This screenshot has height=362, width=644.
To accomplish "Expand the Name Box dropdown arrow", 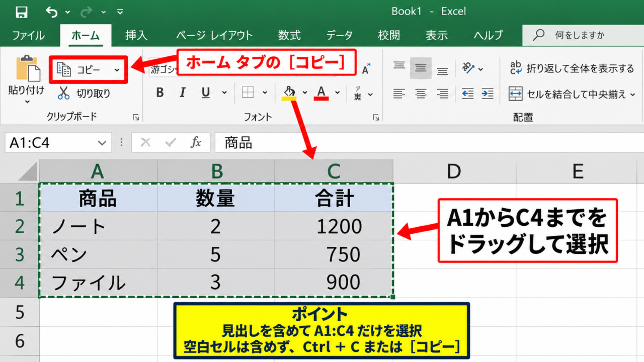I will [103, 143].
